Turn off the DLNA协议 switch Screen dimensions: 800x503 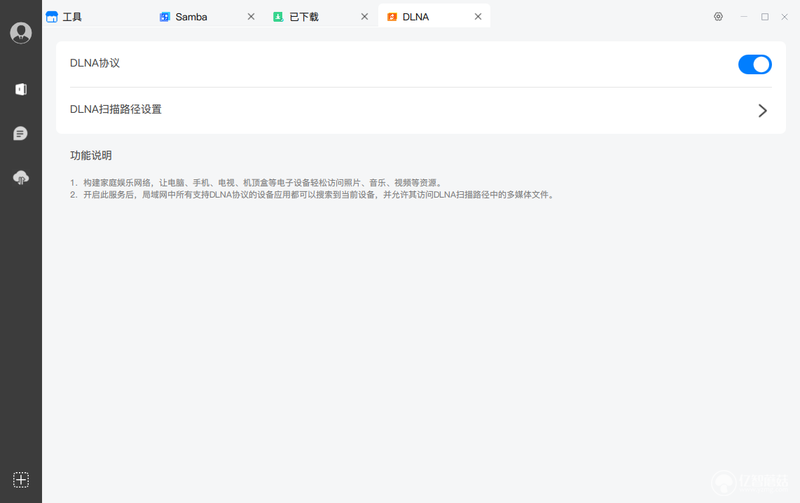click(755, 64)
